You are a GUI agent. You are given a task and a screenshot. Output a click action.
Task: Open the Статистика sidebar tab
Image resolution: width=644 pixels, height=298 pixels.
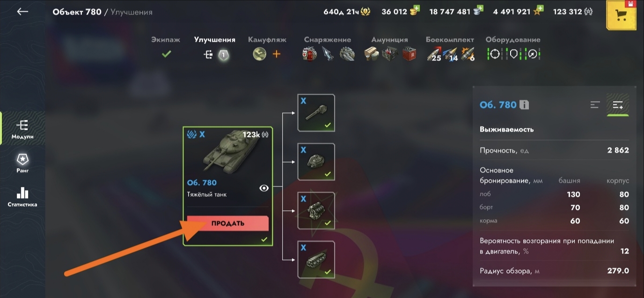[x=22, y=197]
